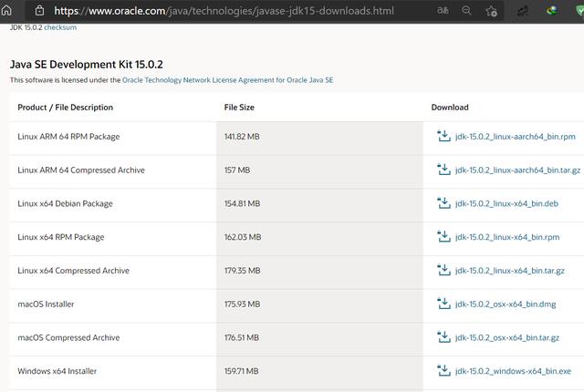This screenshot has width=584, height=392.
Task: Download jdk-15.0.2_linux-aarch64_bin.tar.gz
Action: (x=517, y=170)
